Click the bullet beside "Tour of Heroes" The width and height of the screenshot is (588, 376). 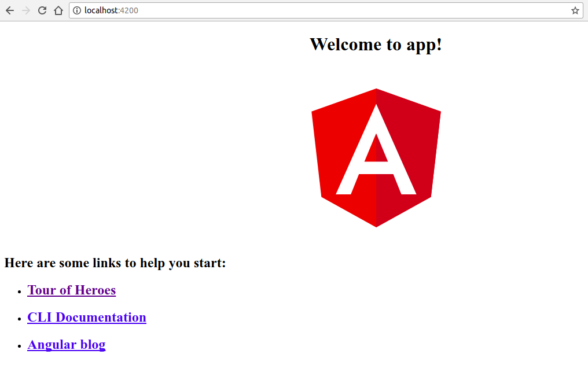point(20,291)
